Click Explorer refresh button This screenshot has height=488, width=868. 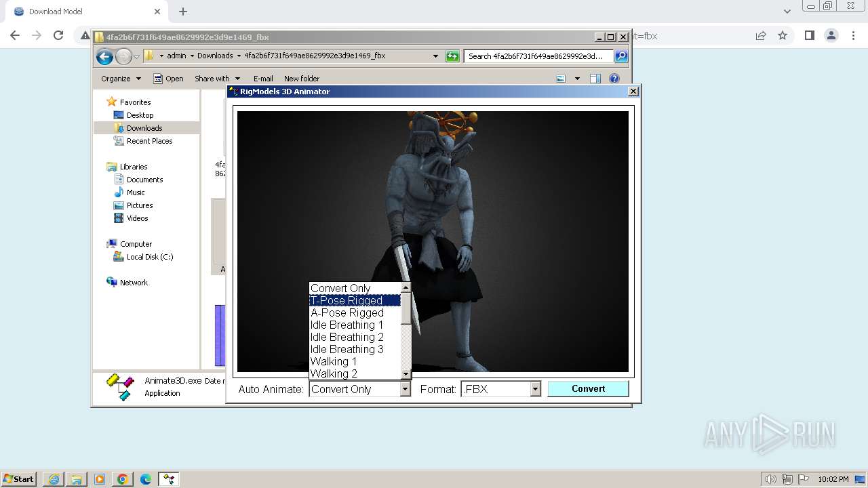click(x=452, y=56)
